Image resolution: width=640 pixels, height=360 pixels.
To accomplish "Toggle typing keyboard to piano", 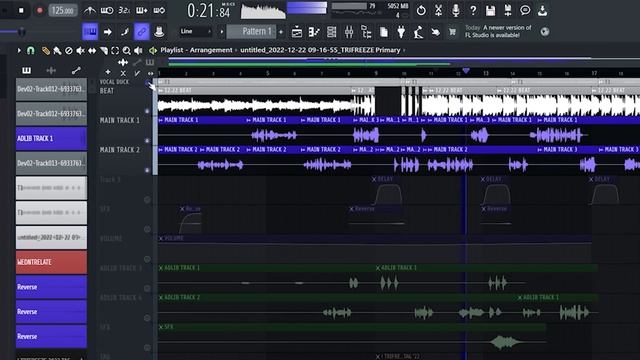I will 90,31.
